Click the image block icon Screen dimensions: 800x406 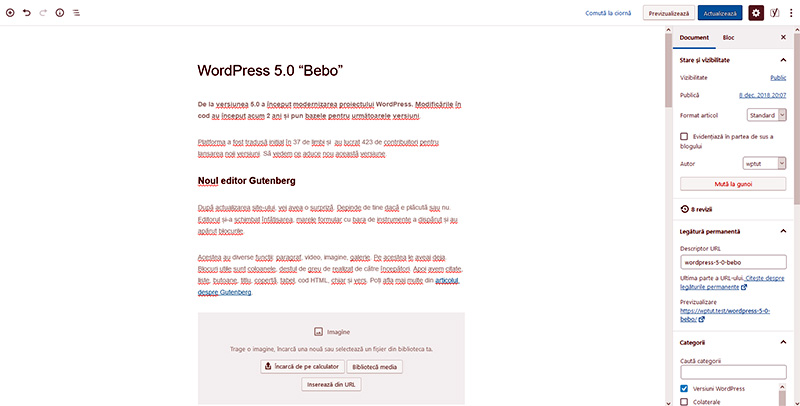click(318, 332)
